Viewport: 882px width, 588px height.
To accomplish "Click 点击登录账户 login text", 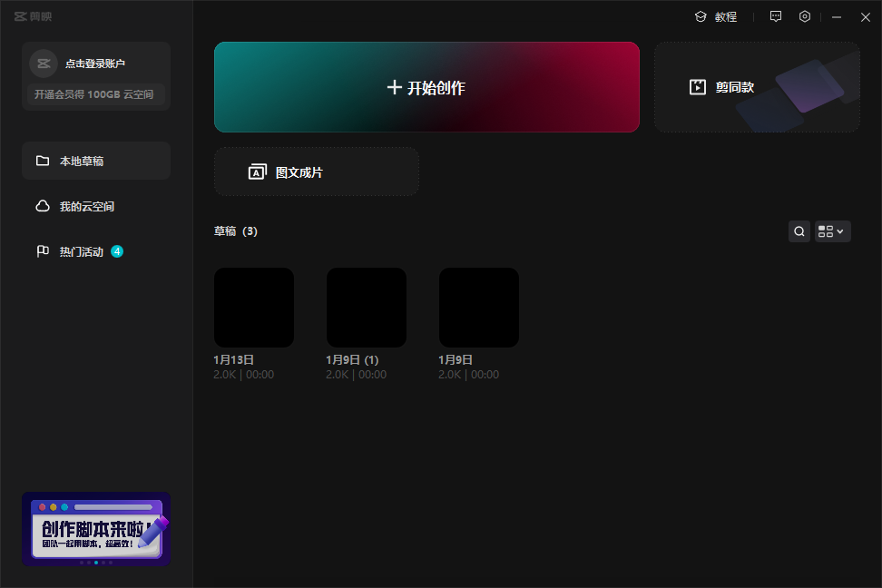I will (95, 64).
